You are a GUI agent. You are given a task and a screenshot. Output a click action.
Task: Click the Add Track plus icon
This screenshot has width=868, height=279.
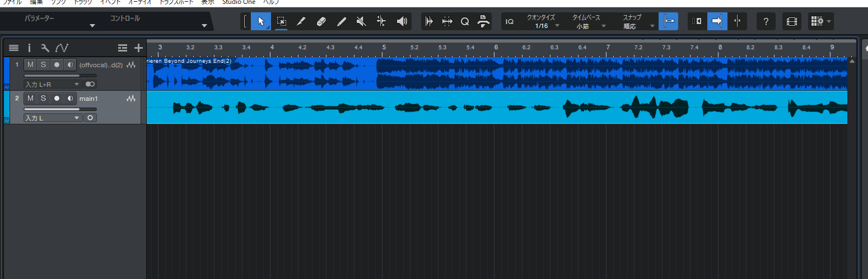pyautogui.click(x=138, y=48)
